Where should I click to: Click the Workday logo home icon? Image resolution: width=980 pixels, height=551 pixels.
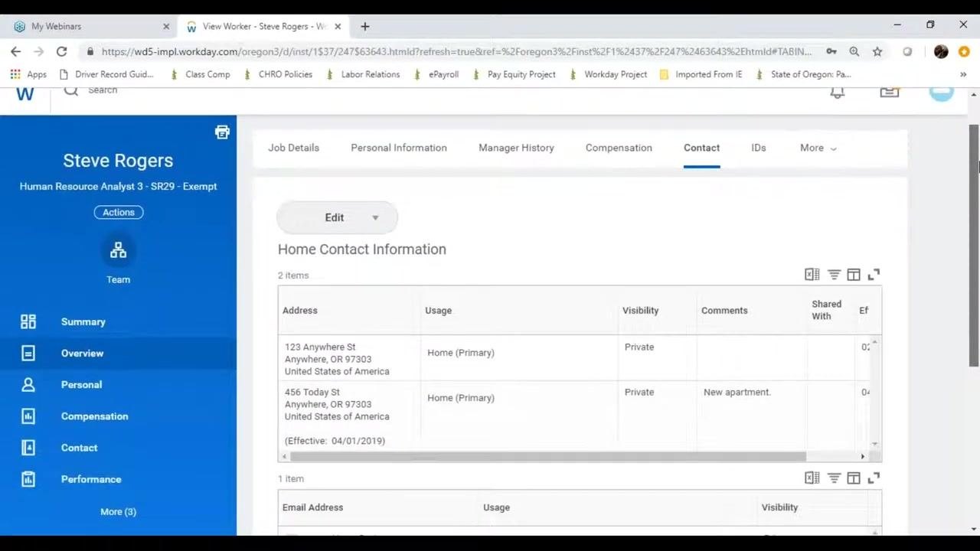tap(24, 93)
